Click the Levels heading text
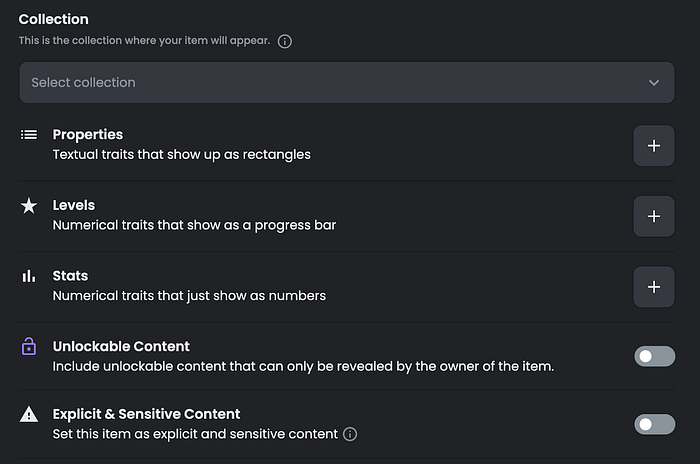Viewport: 700px width, 464px height. click(x=74, y=205)
